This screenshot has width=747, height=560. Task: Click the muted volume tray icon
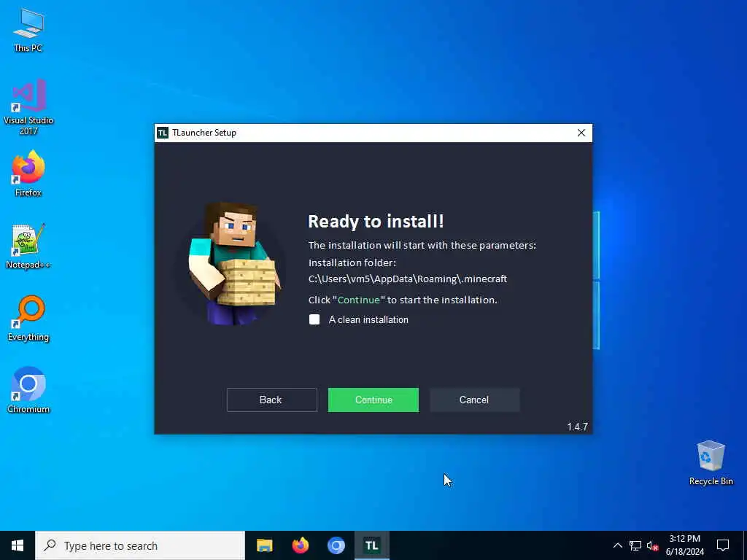point(652,545)
